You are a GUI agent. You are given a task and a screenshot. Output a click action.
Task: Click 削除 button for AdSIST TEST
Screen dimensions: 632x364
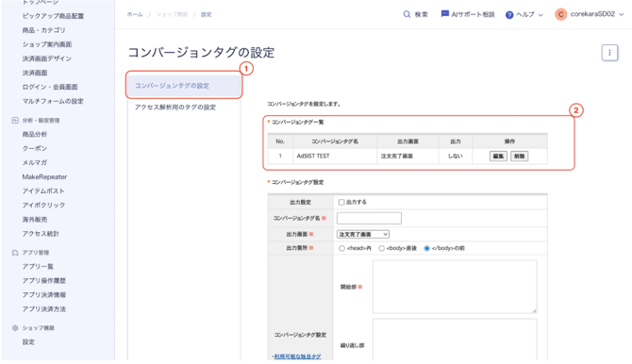pos(519,157)
